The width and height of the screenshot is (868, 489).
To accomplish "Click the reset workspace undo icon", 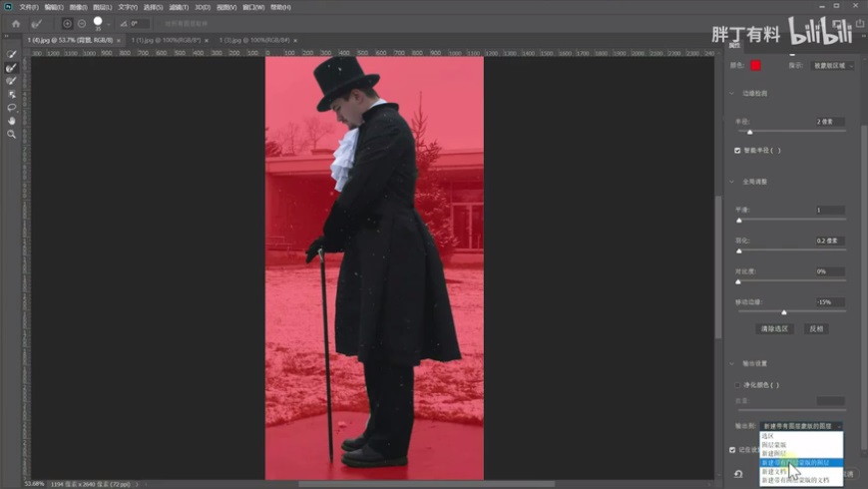I will point(737,475).
